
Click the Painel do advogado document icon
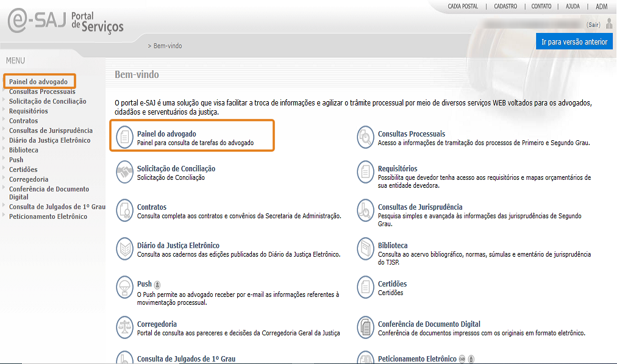point(125,137)
